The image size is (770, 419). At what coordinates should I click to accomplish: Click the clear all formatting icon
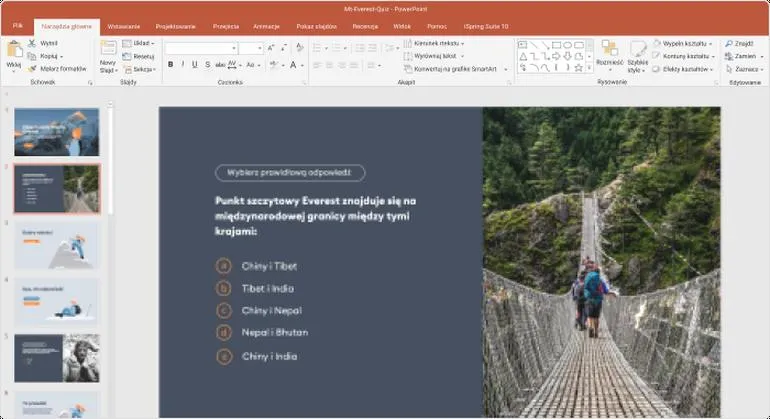(x=300, y=48)
